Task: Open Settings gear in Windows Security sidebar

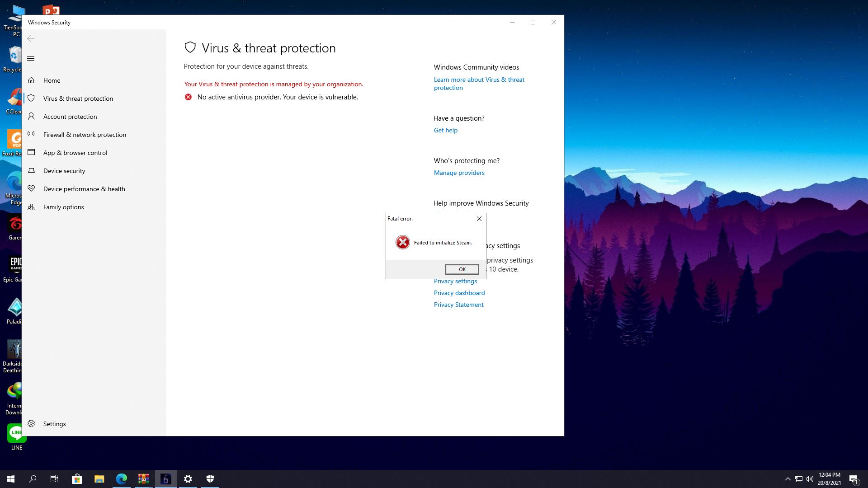Action: [31, 424]
